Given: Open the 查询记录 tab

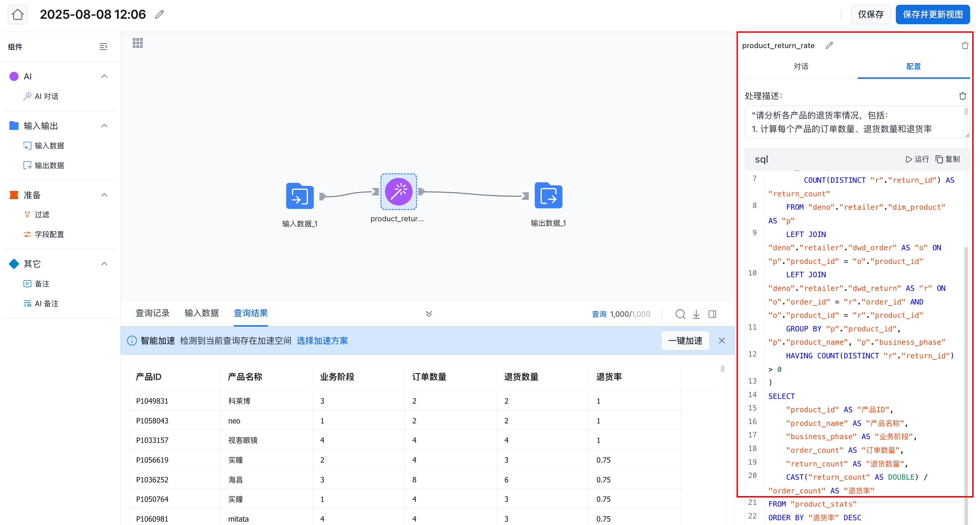Looking at the screenshot, I should pyautogui.click(x=152, y=313).
